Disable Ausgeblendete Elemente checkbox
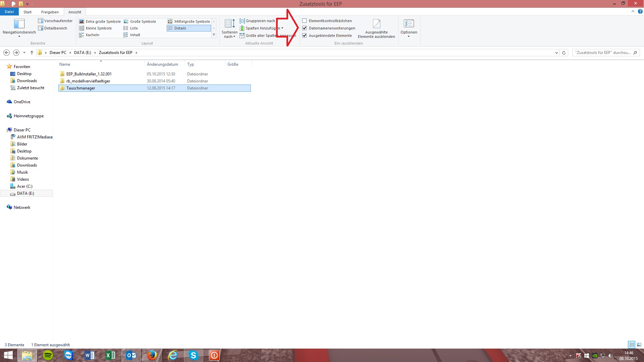This screenshot has height=362, width=644. pos(305,36)
